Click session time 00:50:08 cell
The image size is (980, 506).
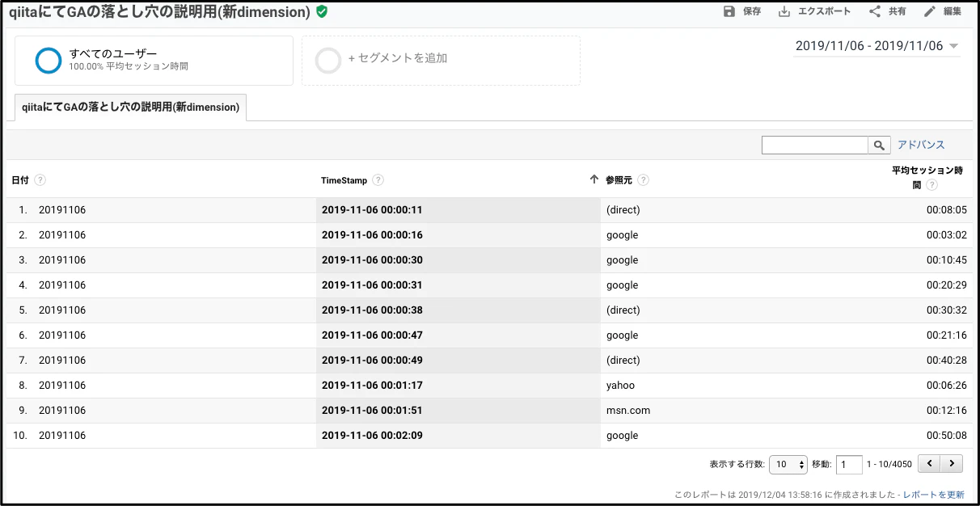click(947, 436)
